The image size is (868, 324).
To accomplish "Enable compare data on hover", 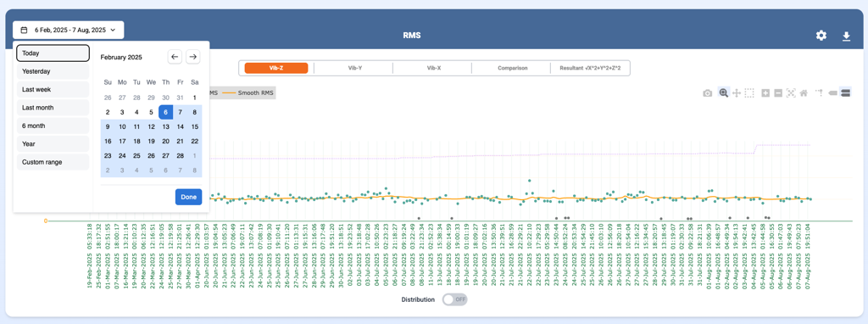I will click(845, 93).
